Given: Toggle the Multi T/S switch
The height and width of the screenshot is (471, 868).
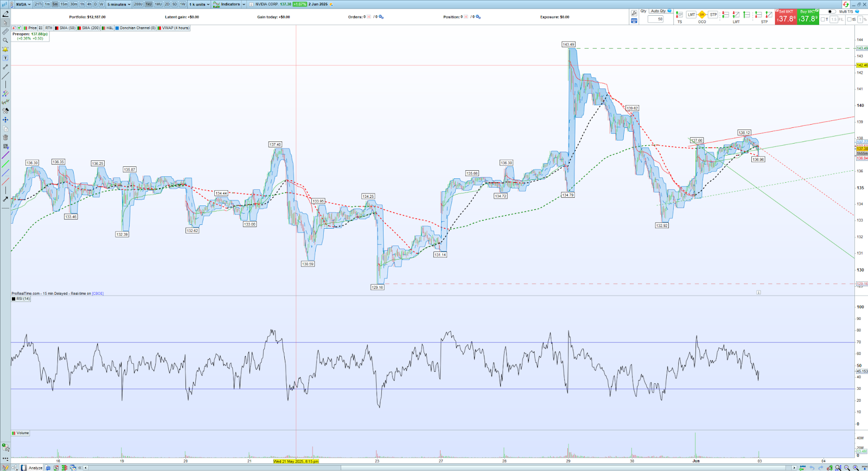Looking at the screenshot, I should pos(832,11).
